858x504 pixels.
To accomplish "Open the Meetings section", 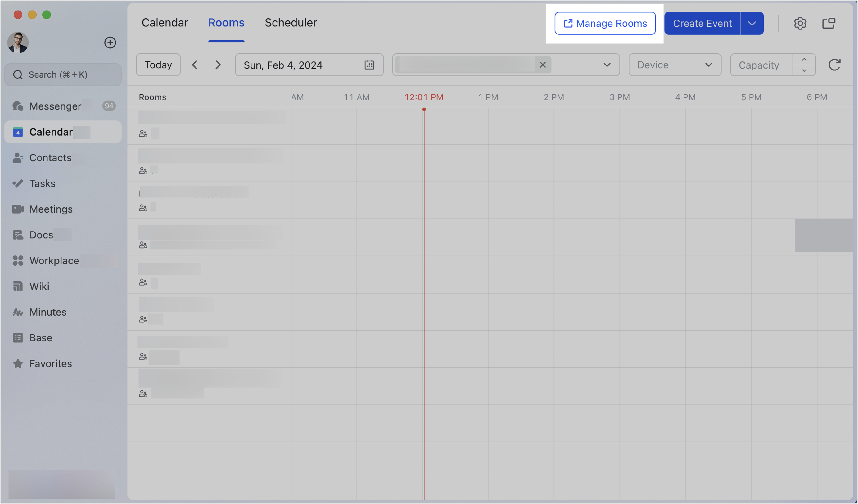I will click(x=51, y=209).
